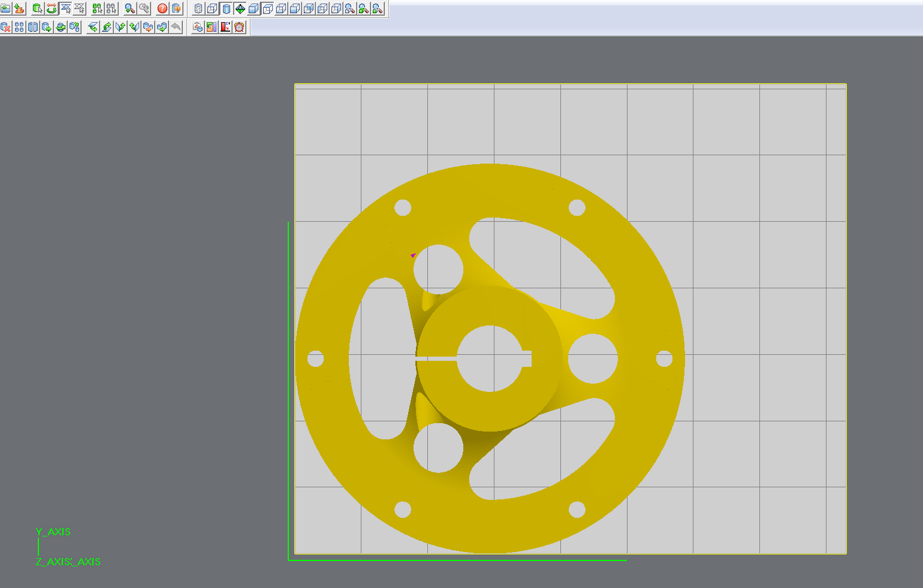
Task: Select the rotate arrows tool icon
Action: click(52, 8)
